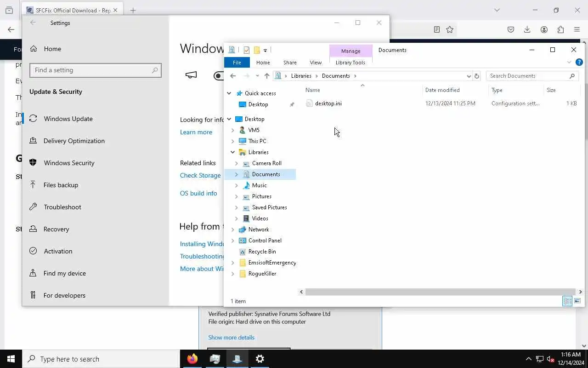
Task: Select EmsisoftEmergency folder
Action: click(272, 263)
